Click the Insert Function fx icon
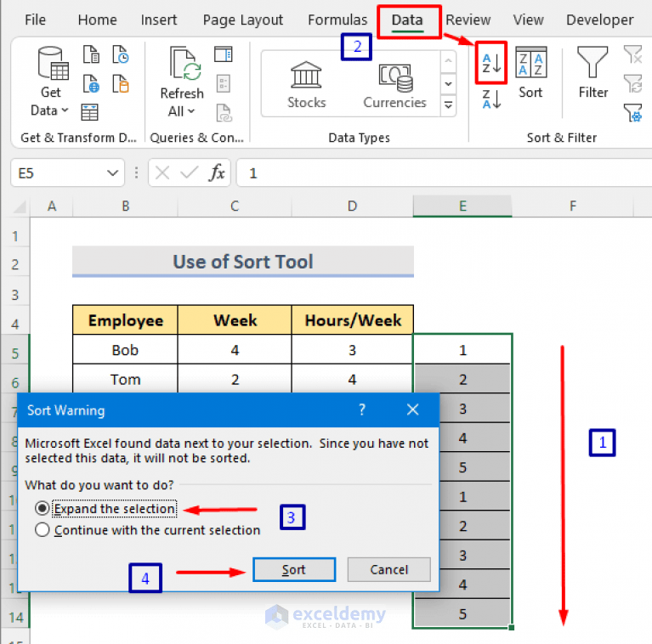The height and width of the screenshot is (644, 652). (x=217, y=172)
